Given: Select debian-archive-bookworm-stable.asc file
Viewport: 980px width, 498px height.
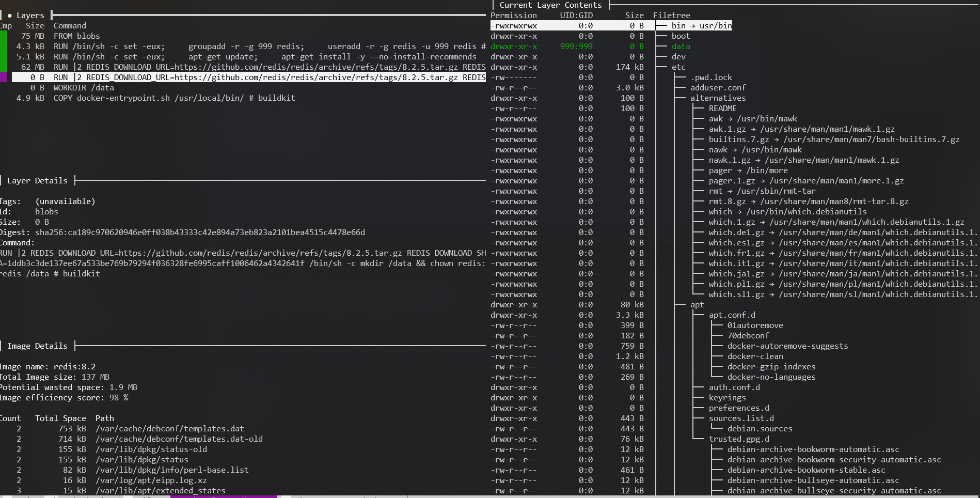Looking at the screenshot, I should point(806,470).
